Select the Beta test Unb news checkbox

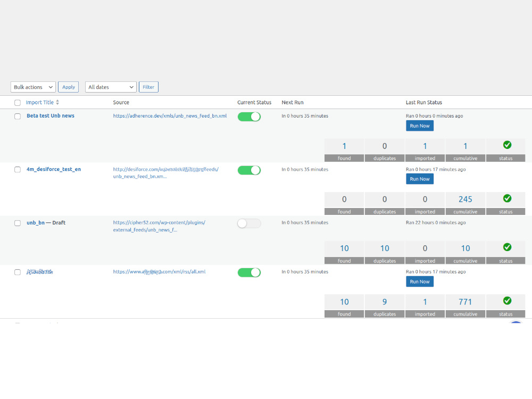click(18, 116)
